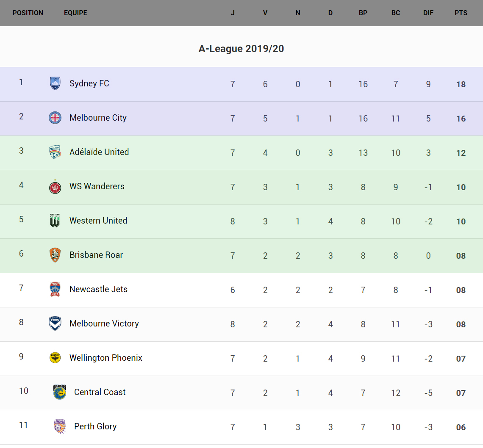Click the Brisbane Roar orange crest
Viewport: 483px width, 448px height.
(55, 255)
